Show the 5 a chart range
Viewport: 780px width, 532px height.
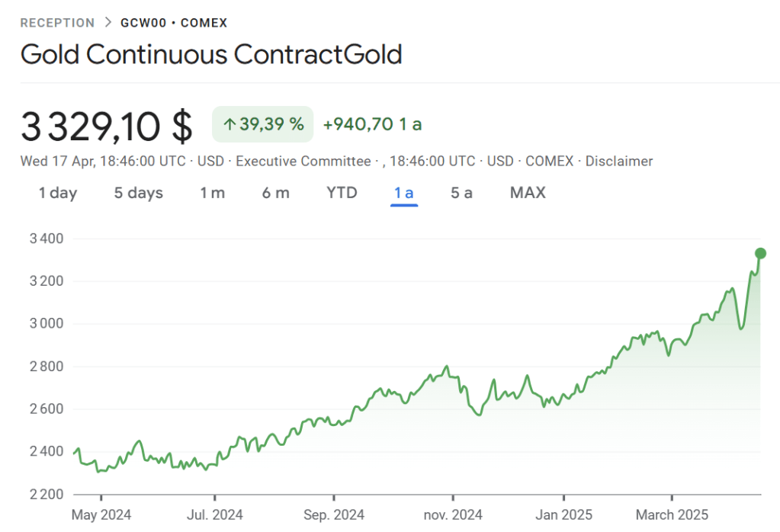pyautogui.click(x=461, y=193)
